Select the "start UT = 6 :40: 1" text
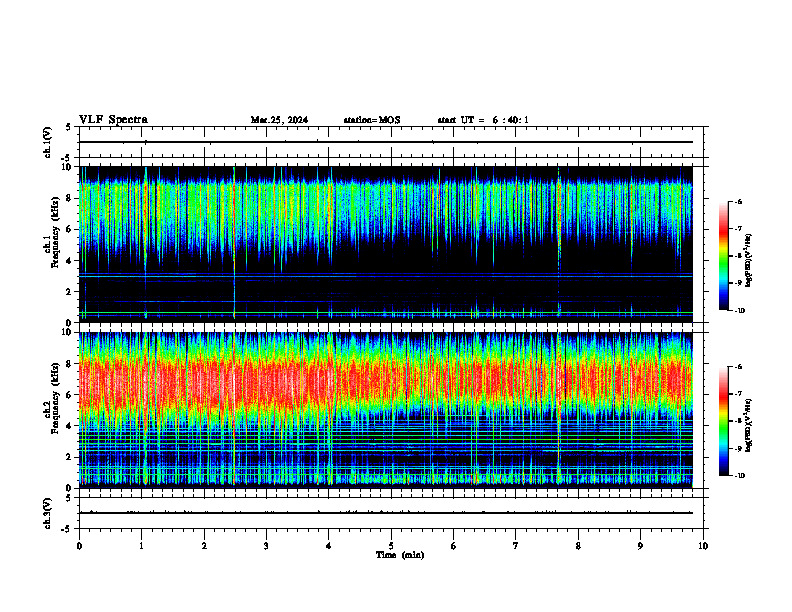Screen dimensions: 792x612 tap(483, 120)
